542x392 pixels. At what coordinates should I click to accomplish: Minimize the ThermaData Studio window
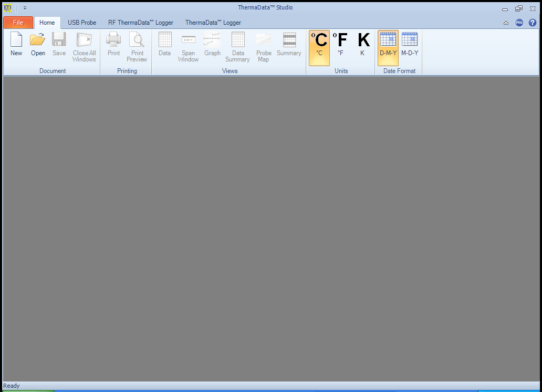click(505, 9)
